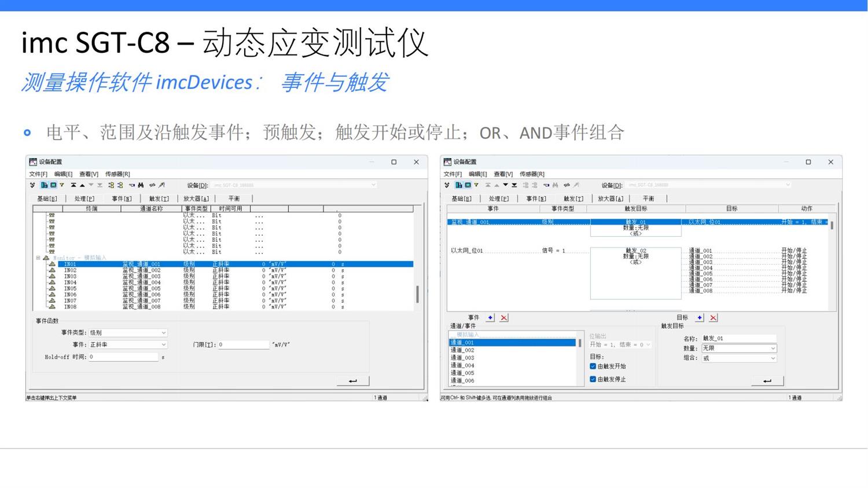The image size is (868, 488).
Task: Switch to 平衡 tab in right window
Action: (x=648, y=199)
